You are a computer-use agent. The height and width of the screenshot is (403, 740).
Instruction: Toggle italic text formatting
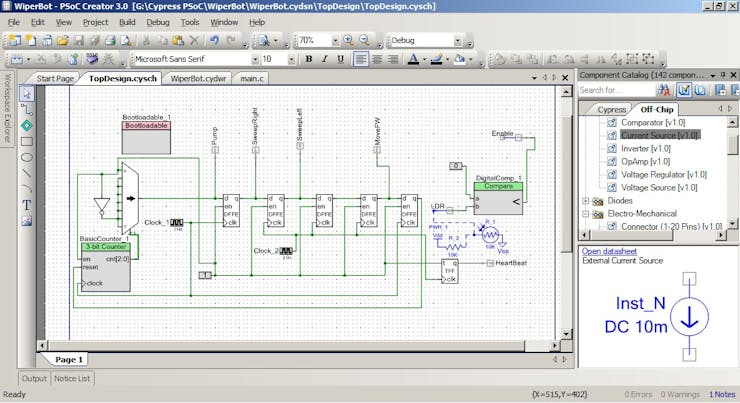click(324, 59)
